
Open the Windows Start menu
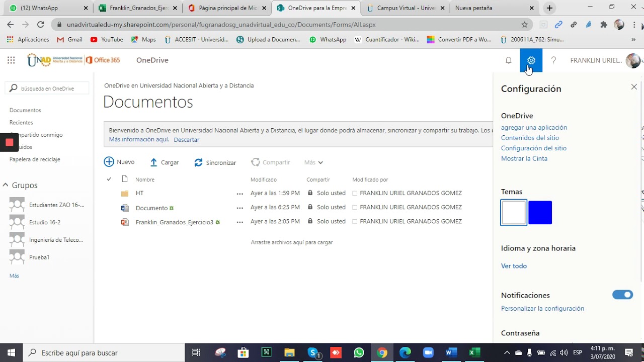pyautogui.click(x=11, y=352)
